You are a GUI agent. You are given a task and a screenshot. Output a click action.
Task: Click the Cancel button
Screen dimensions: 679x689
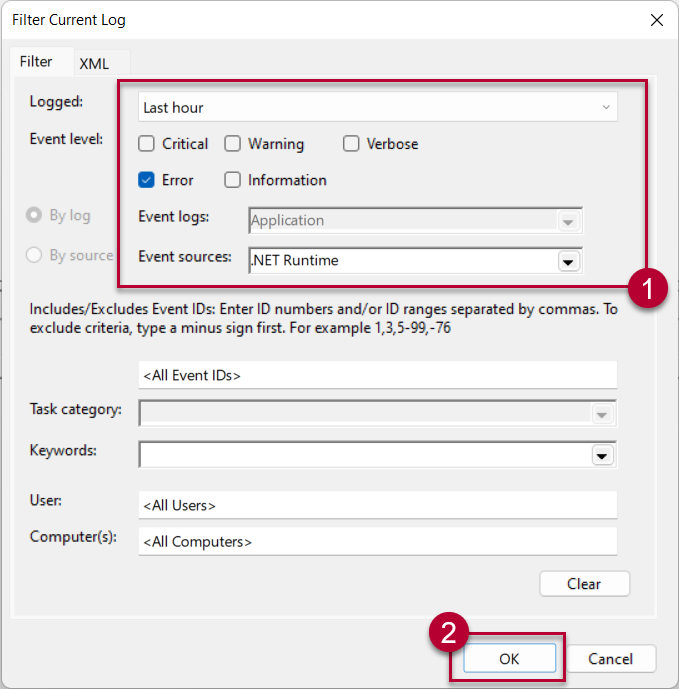click(x=610, y=658)
